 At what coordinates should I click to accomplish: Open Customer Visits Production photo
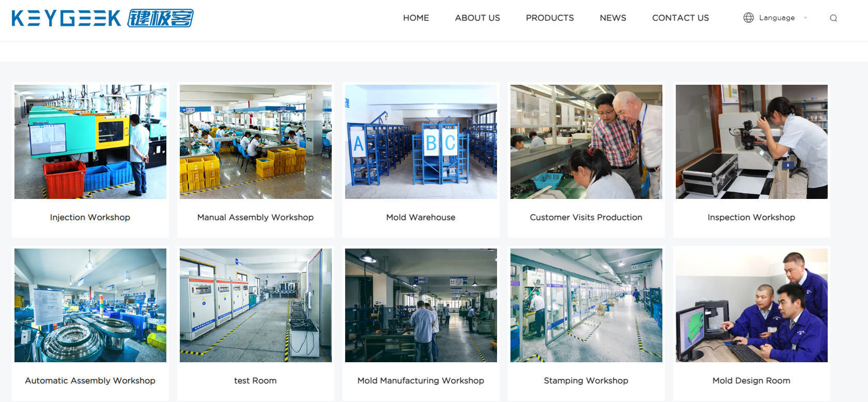pos(586,142)
